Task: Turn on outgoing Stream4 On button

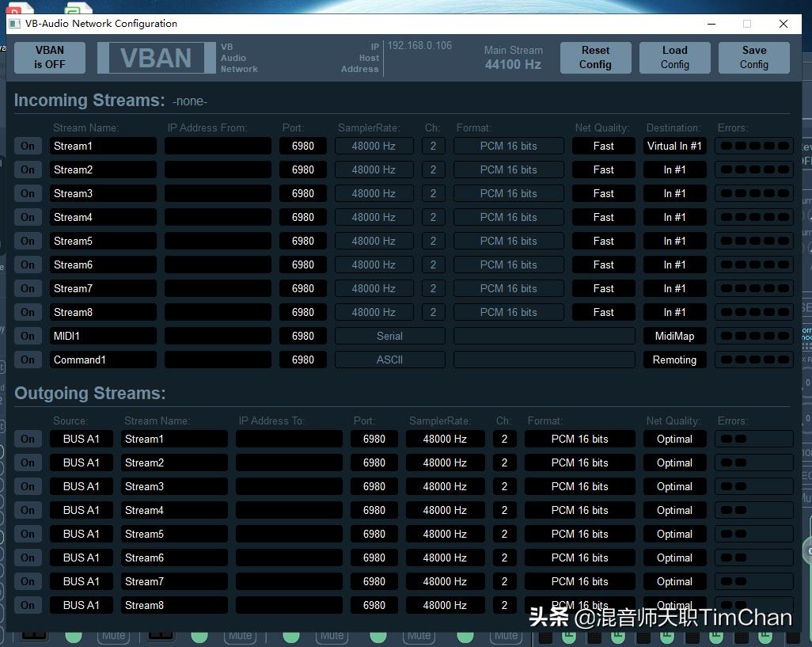Action: click(x=28, y=510)
